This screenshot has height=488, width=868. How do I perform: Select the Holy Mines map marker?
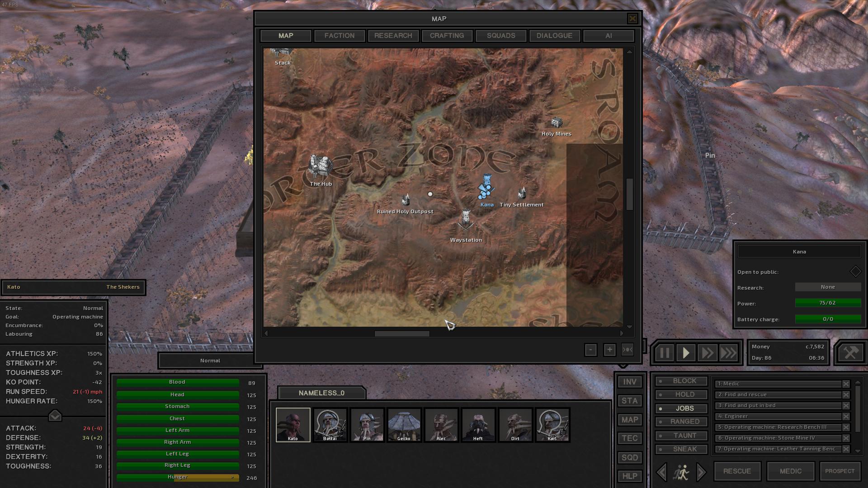point(557,122)
